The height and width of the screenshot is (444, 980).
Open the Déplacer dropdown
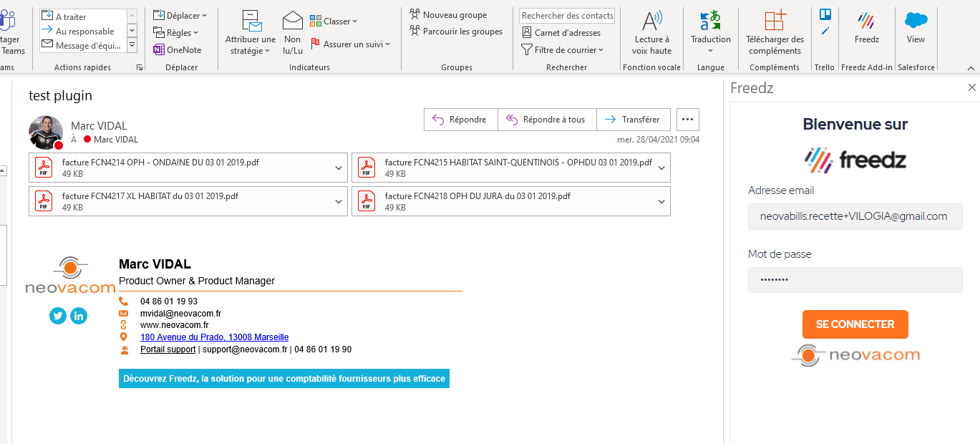click(x=180, y=15)
